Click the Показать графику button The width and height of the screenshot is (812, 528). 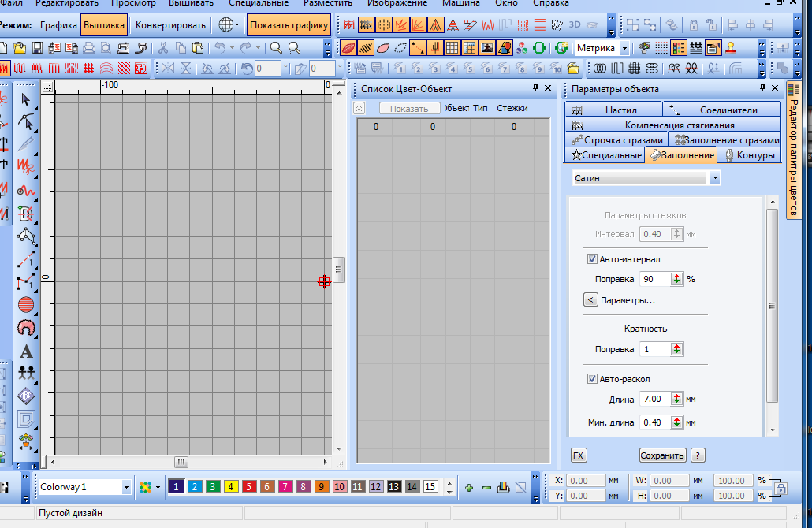(289, 25)
